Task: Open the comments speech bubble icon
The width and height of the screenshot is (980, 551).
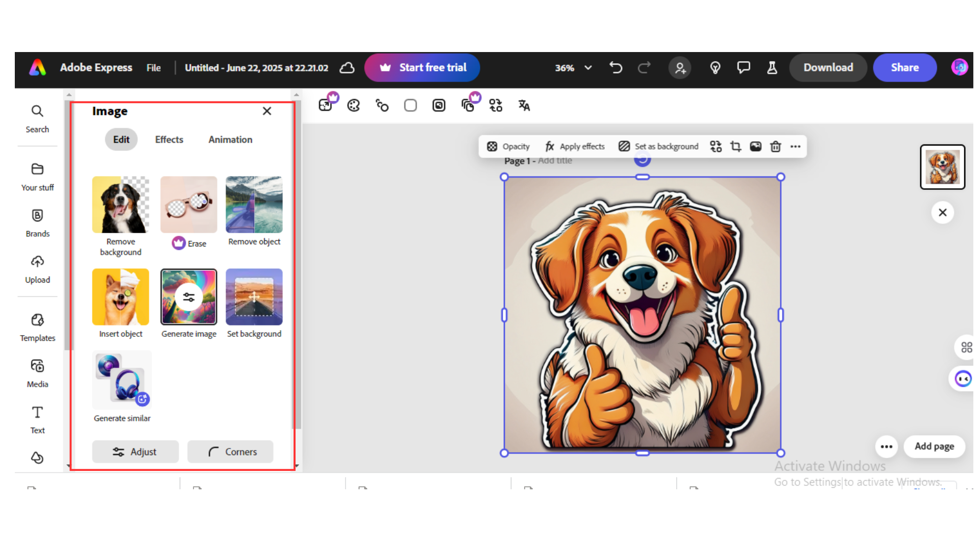Action: [743, 67]
